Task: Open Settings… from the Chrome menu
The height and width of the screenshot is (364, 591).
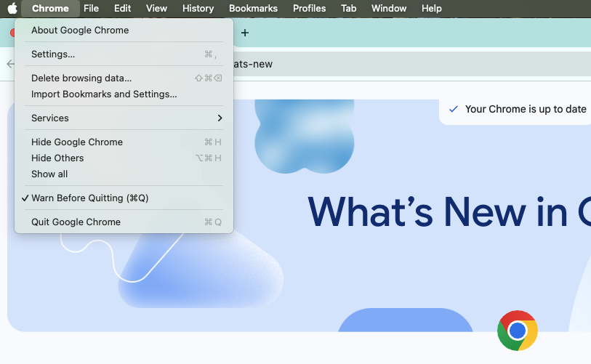Action: [x=124, y=54]
